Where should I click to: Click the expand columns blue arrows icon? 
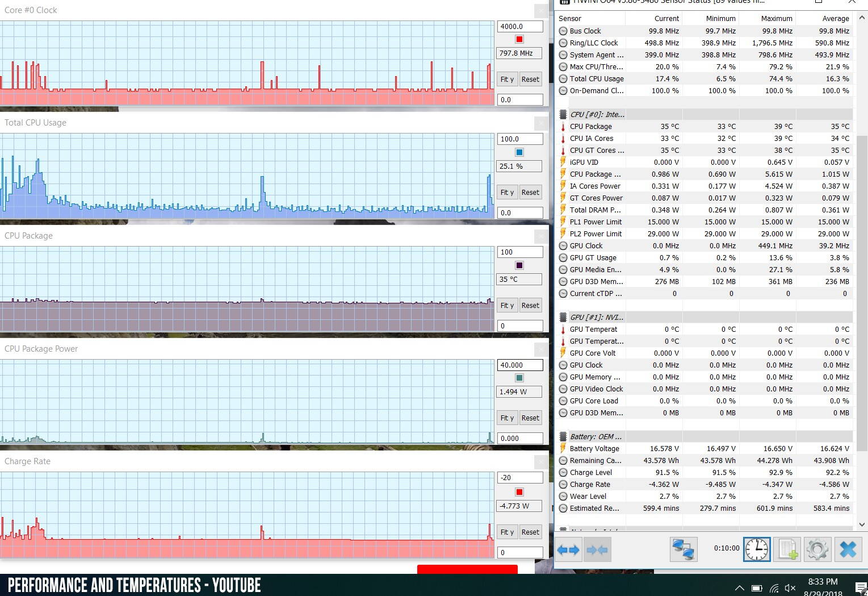point(568,549)
